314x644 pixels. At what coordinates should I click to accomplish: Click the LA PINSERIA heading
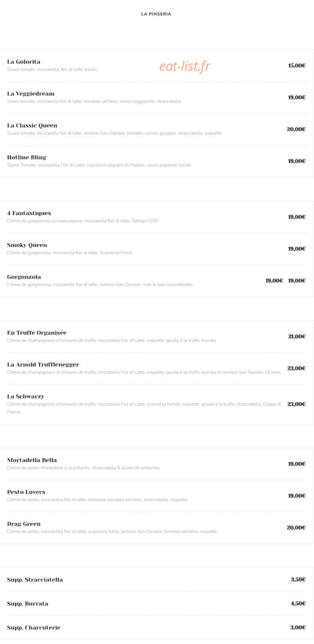156,14
